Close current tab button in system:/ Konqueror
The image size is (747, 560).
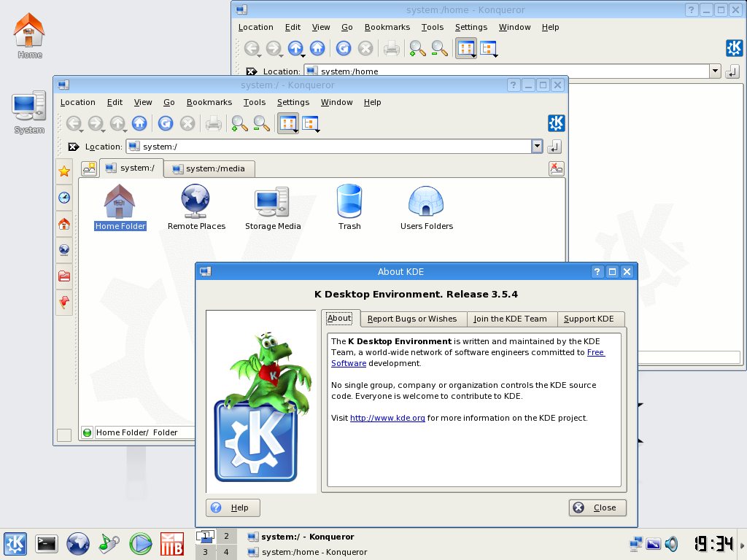coord(557,168)
